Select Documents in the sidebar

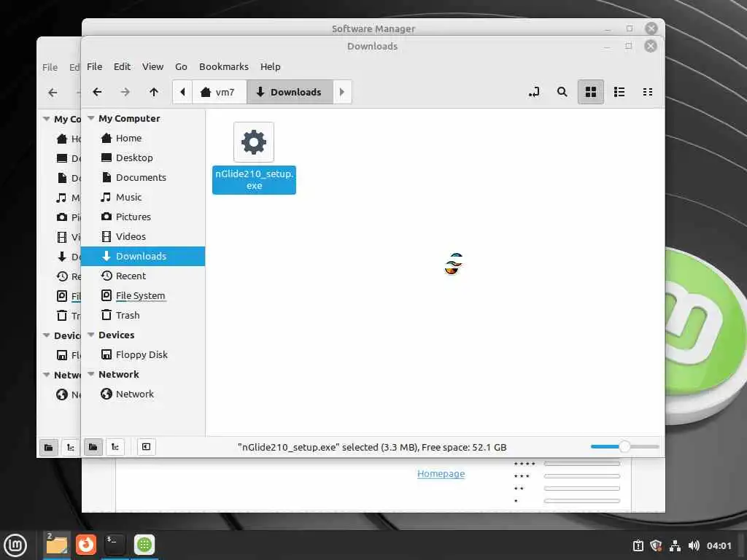tap(143, 177)
